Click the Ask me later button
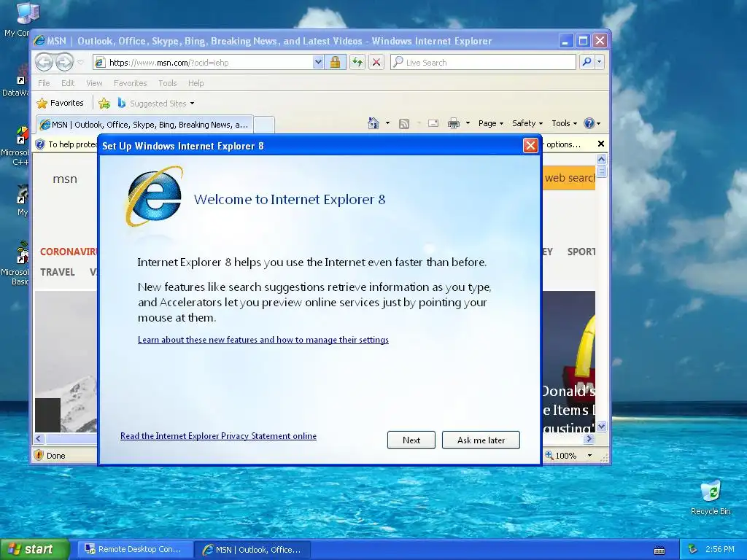The height and width of the screenshot is (560, 747). click(x=481, y=440)
